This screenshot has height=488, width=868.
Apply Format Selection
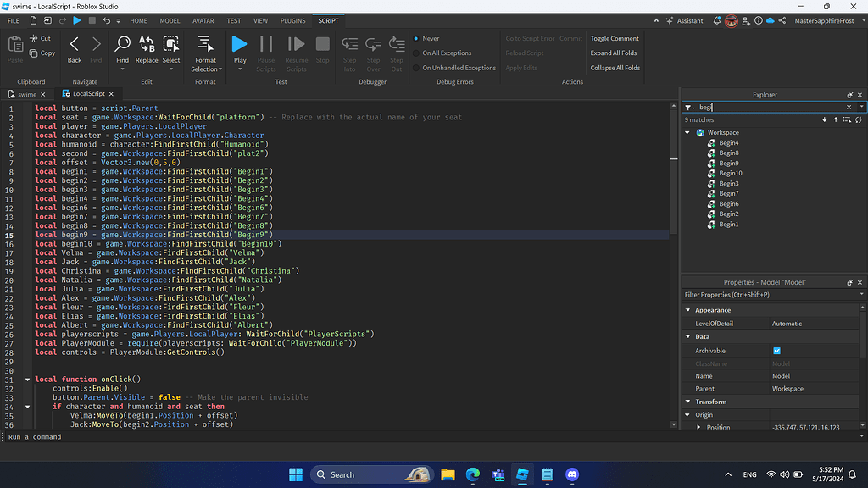(x=205, y=53)
